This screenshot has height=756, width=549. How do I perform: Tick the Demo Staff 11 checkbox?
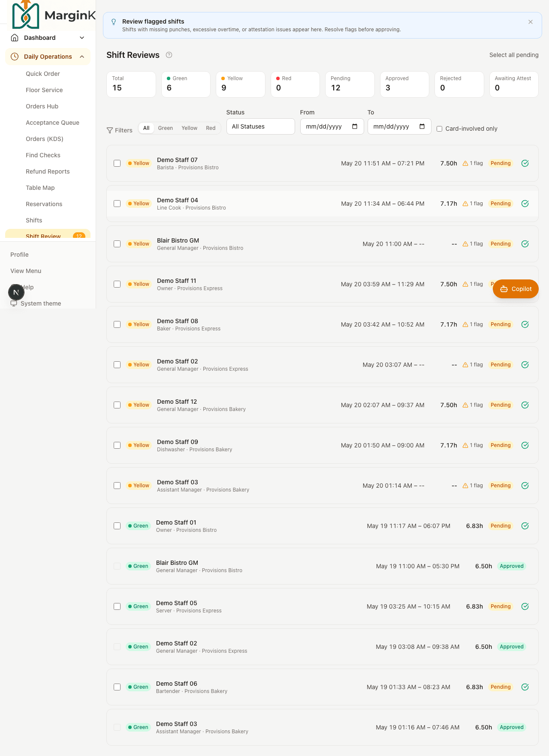pos(117,284)
